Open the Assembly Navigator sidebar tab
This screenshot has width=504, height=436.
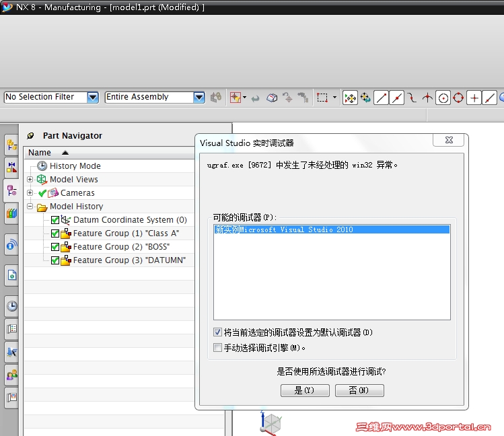11,145
